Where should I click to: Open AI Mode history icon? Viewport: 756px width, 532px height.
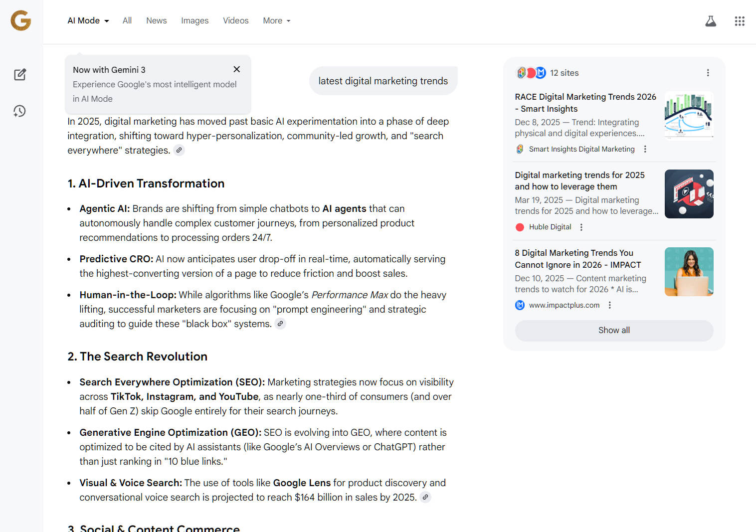pyautogui.click(x=20, y=111)
